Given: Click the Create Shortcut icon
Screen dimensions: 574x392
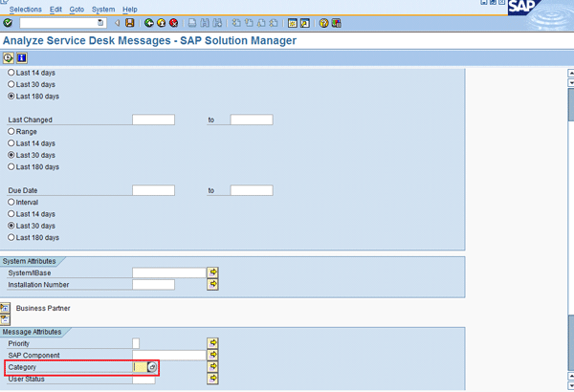Looking at the screenshot, I should coord(304,23).
